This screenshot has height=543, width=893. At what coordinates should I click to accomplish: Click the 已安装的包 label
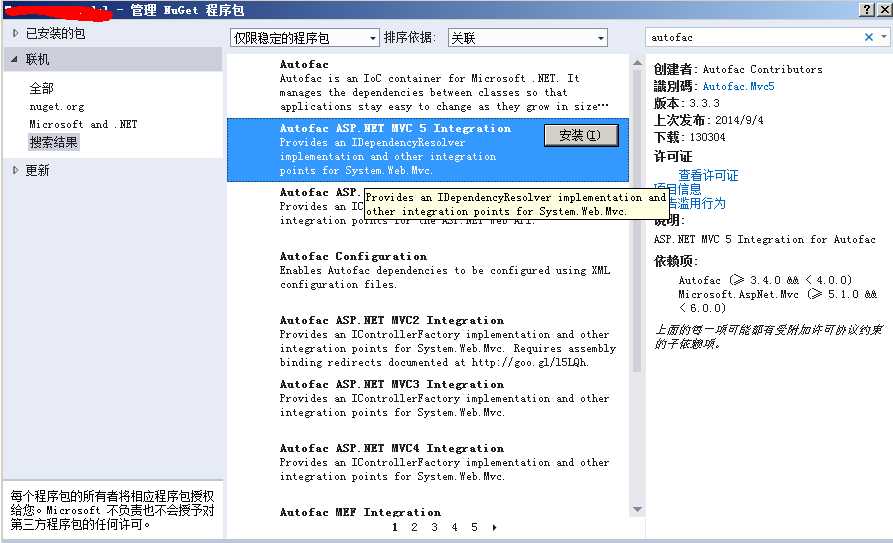coord(55,33)
